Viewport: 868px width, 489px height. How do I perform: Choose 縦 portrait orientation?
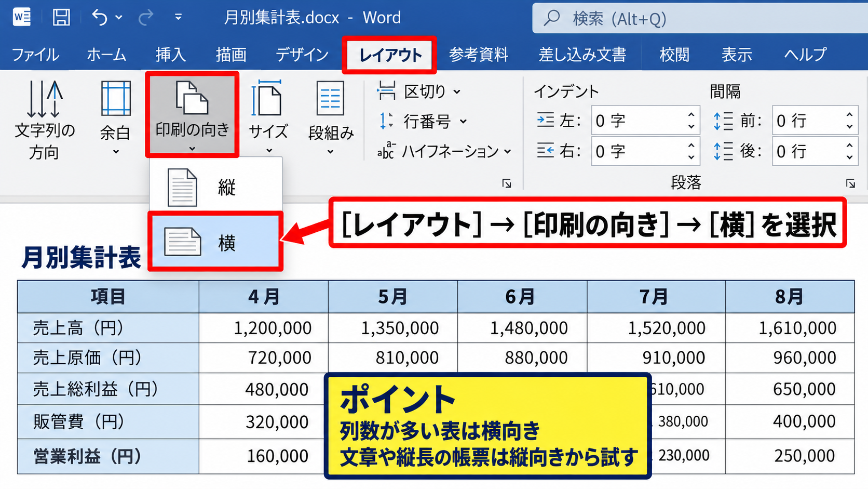(x=216, y=187)
